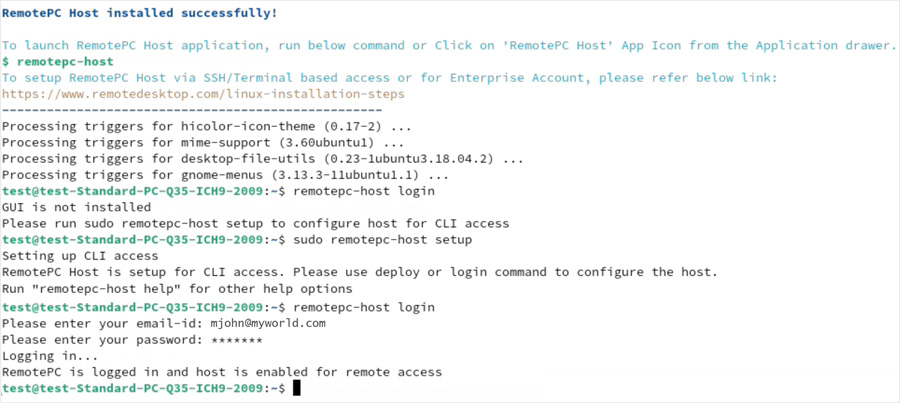
Task: Click the 'Setting up CLI access' line
Action: pos(85,256)
